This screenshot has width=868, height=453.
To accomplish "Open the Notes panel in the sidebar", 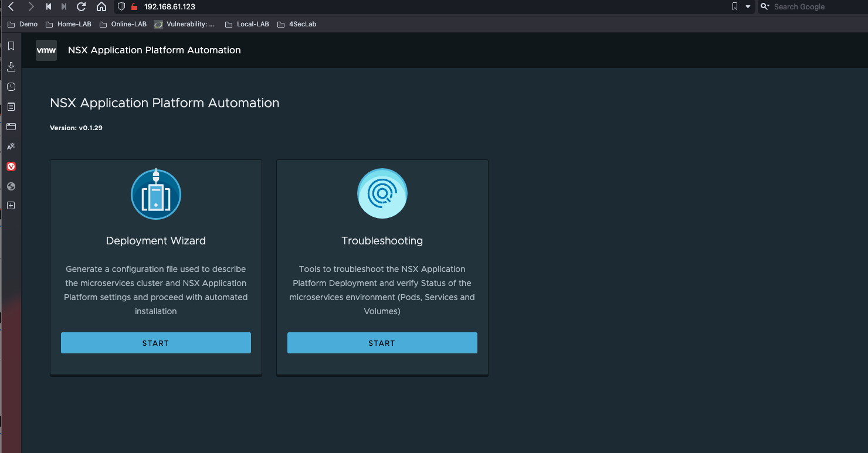I will click(x=11, y=107).
